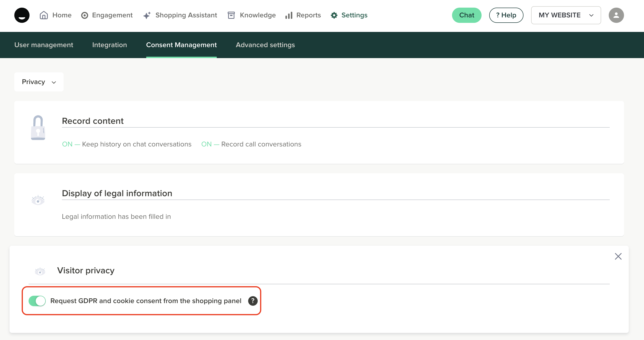The height and width of the screenshot is (340, 644).
Task: Close the Visitor privacy panel
Action: [618, 256]
